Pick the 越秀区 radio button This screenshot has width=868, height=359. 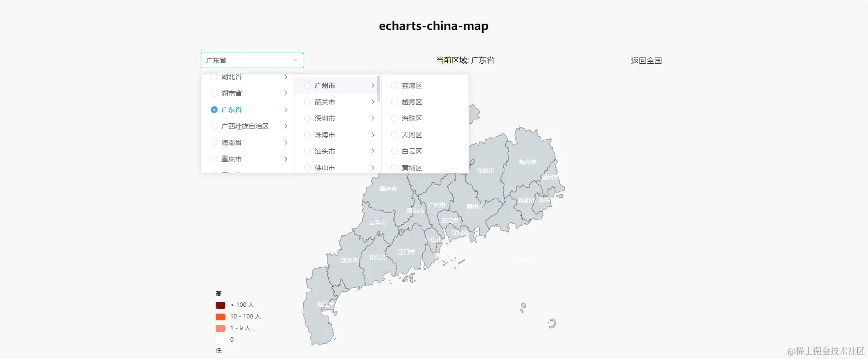[395, 102]
